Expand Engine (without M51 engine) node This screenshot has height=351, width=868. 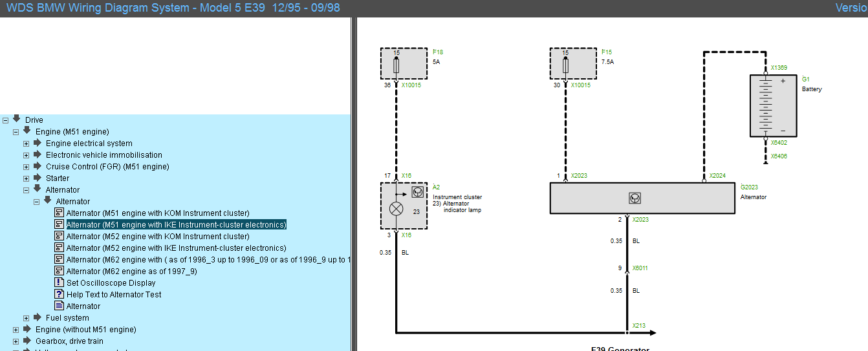tap(16, 329)
